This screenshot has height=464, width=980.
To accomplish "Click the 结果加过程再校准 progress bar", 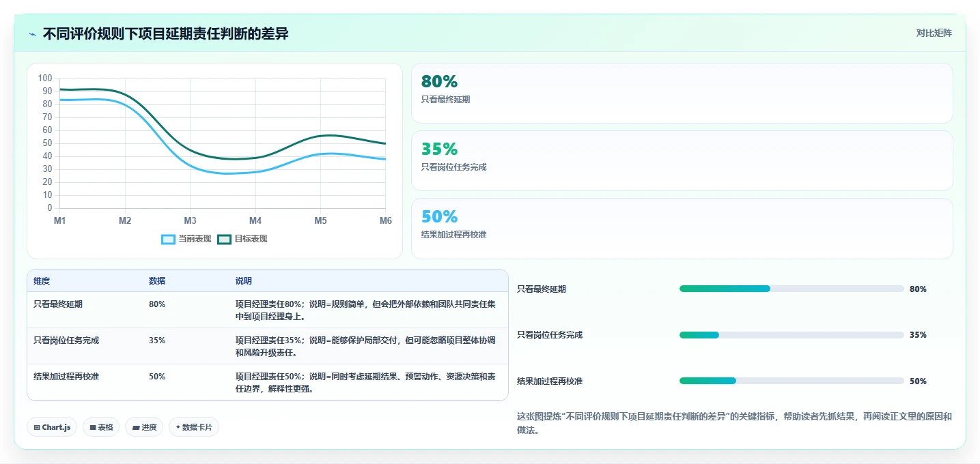I will tap(792, 381).
